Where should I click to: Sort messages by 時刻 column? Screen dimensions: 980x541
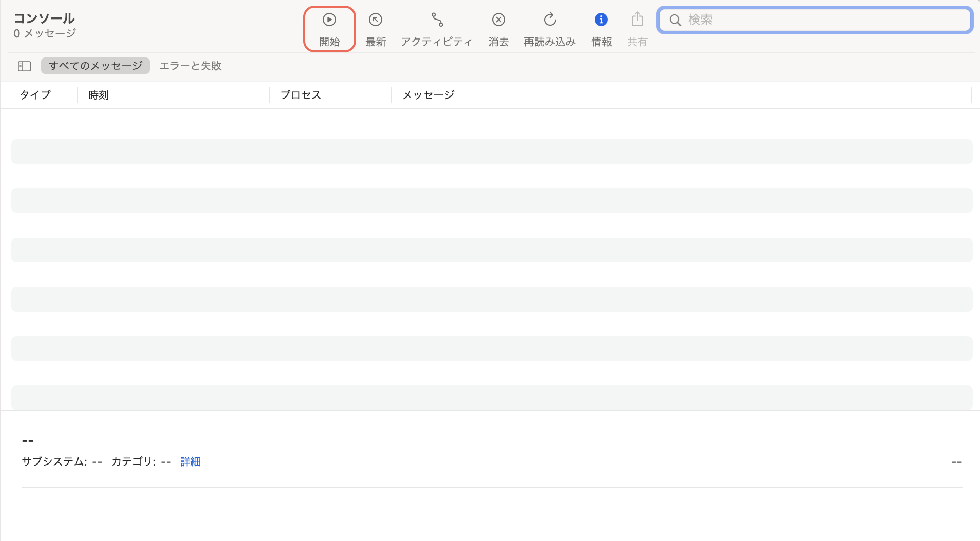[x=97, y=94]
